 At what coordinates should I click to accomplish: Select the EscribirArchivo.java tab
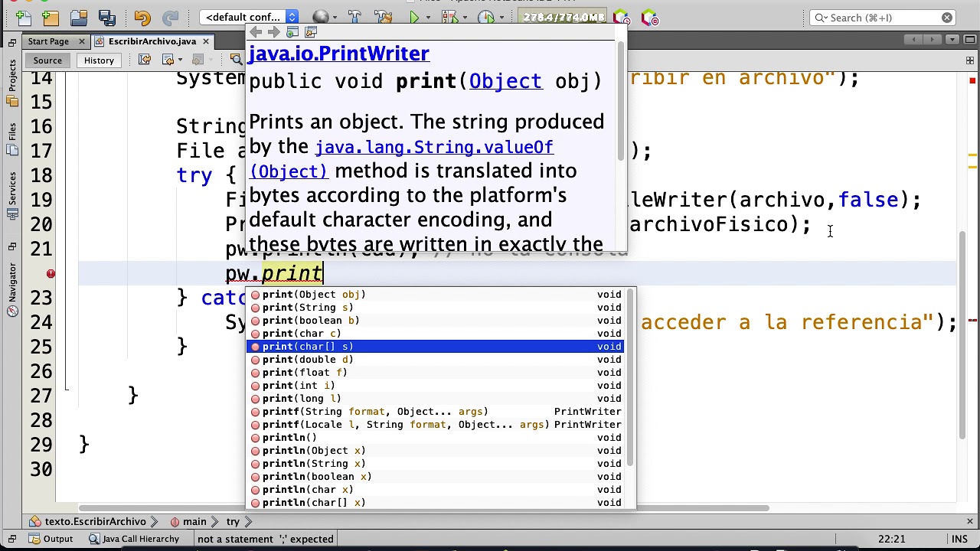coord(152,41)
